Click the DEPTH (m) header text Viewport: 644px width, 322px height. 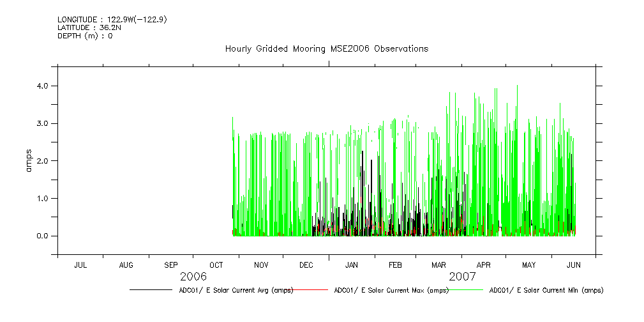(85, 36)
